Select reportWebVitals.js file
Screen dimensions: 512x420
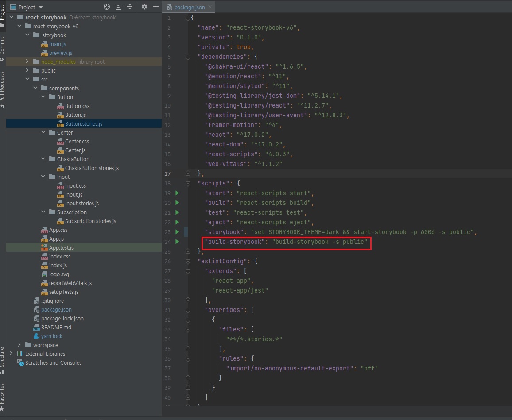point(66,283)
